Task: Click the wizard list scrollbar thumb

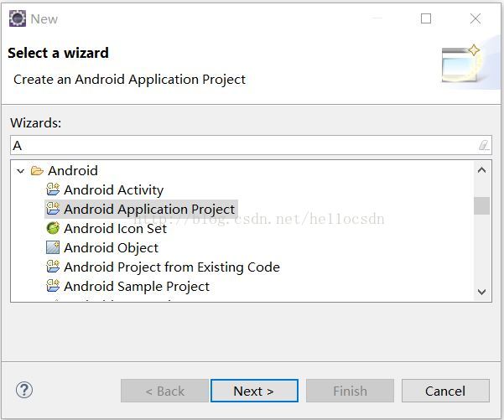Action: click(x=481, y=205)
